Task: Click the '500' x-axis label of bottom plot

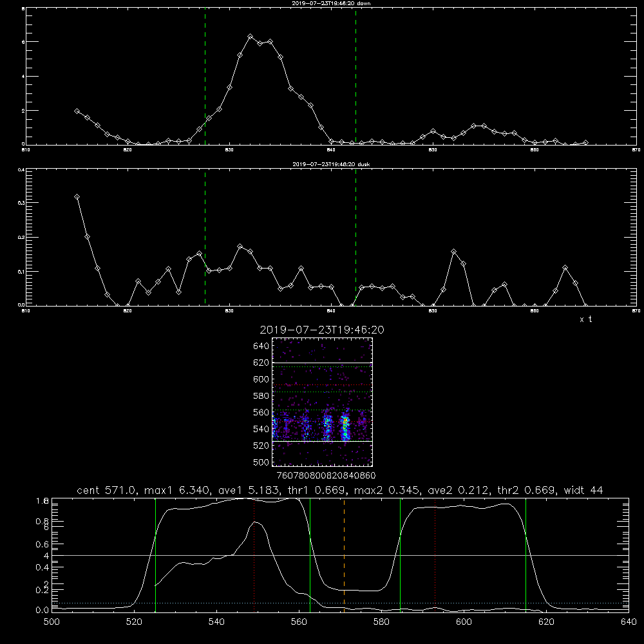Action: pos(52,622)
